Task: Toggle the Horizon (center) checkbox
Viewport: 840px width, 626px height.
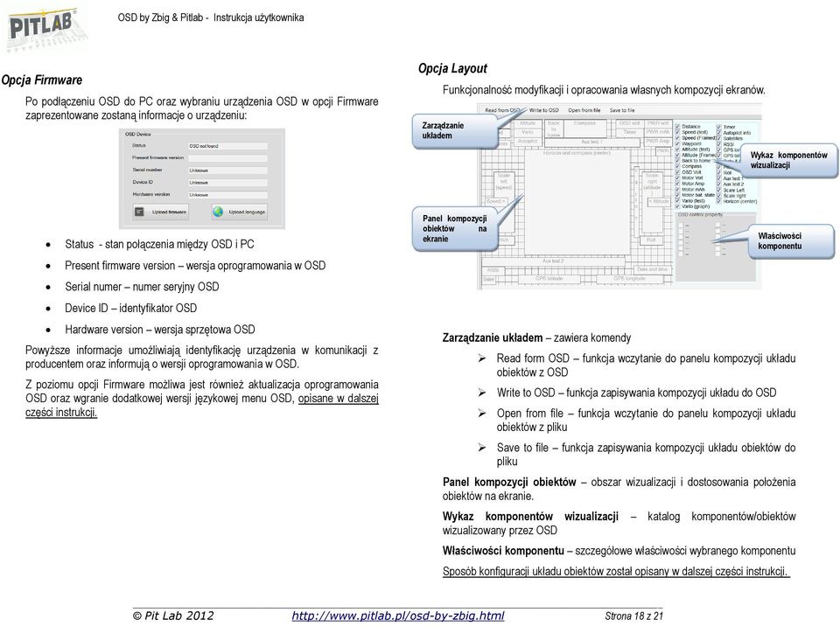Action: (719, 201)
